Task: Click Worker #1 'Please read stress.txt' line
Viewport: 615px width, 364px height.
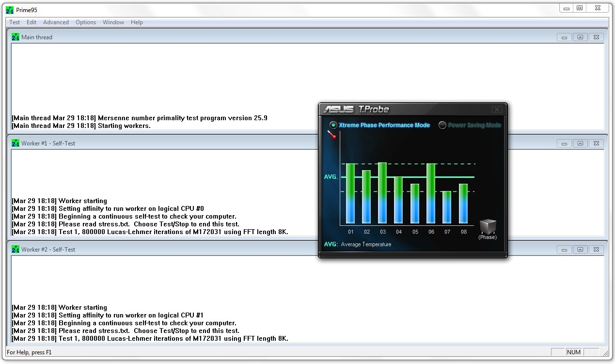Action: (x=126, y=224)
